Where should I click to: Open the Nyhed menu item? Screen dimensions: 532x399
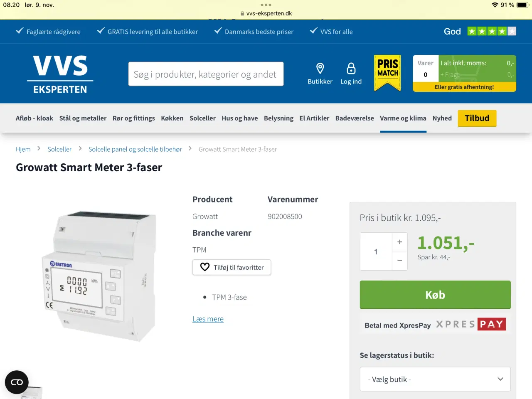coord(442,118)
